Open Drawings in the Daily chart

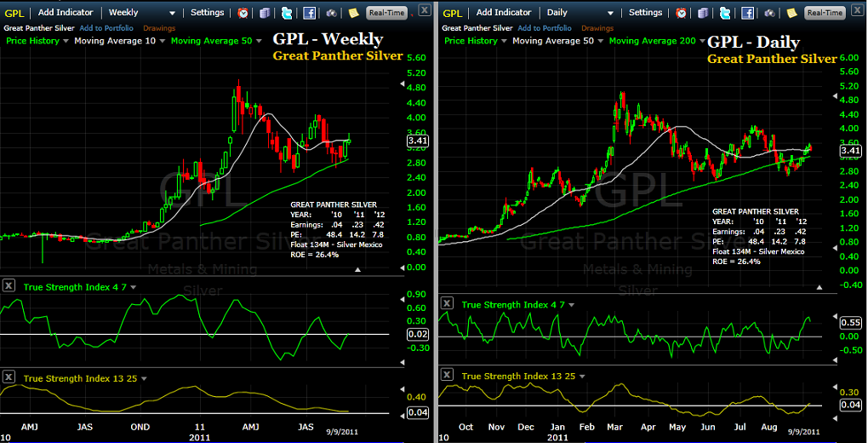coord(597,28)
